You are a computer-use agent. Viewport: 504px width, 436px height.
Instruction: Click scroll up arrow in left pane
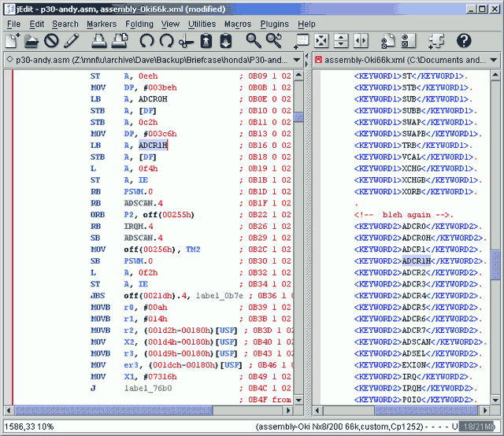(x=298, y=76)
